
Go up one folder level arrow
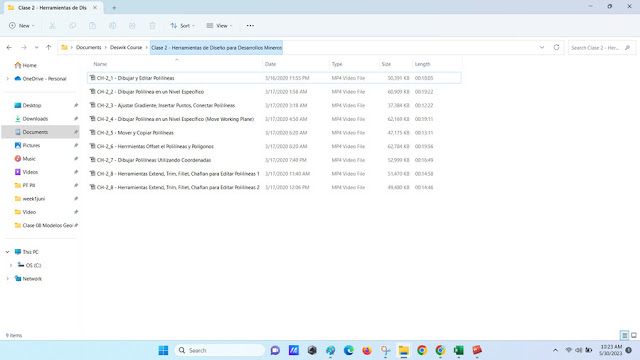[49, 48]
